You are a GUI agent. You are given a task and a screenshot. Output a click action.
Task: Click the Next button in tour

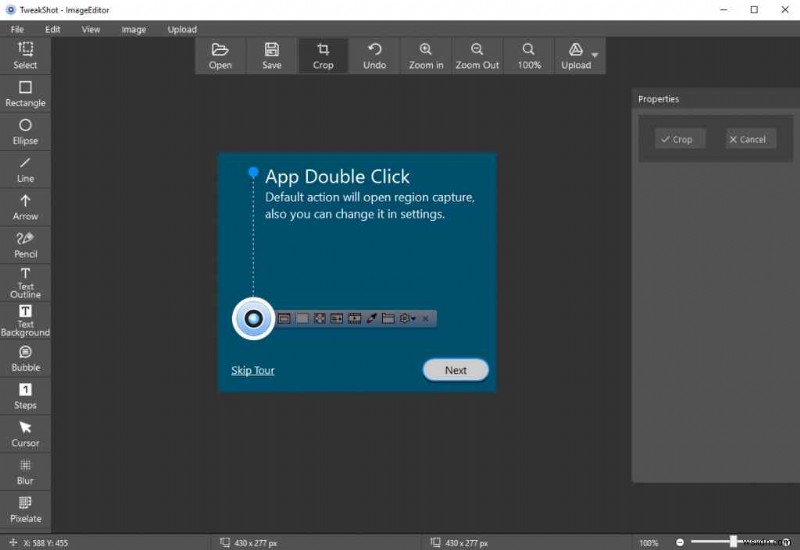[456, 370]
